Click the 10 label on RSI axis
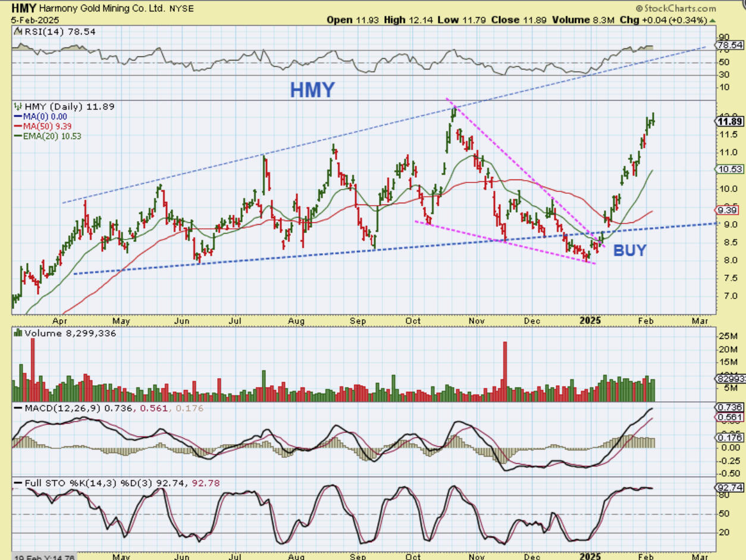The width and height of the screenshot is (746, 560). 723,87
